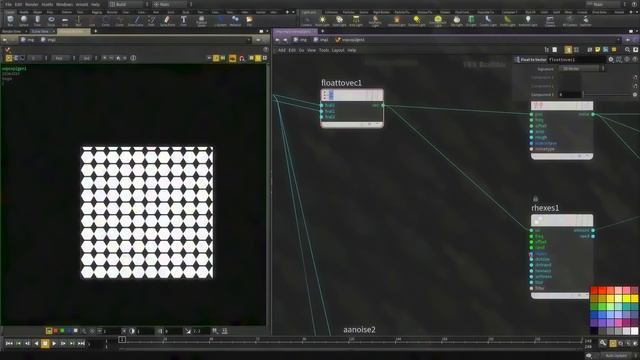Select the Draw Curve shelf tool

point(136,20)
